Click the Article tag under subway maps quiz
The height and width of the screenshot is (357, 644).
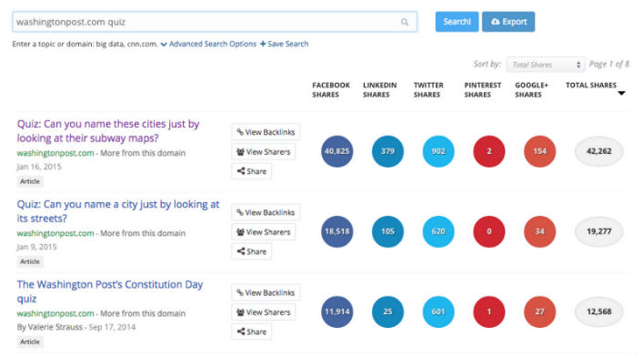point(30,181)
